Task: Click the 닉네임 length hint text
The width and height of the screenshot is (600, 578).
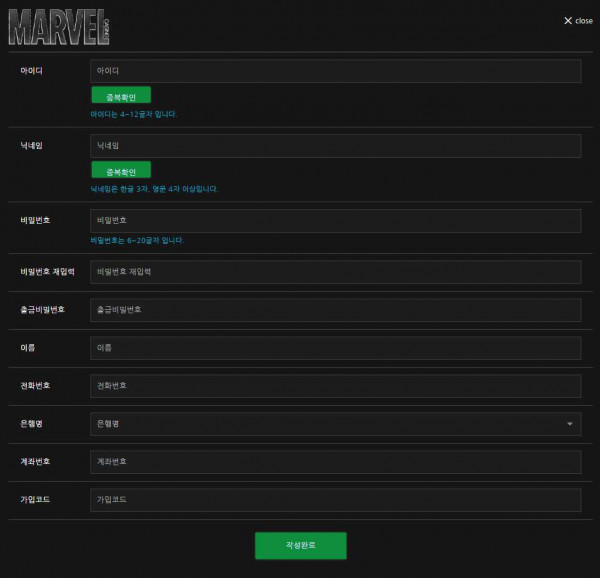Action: 154,189
